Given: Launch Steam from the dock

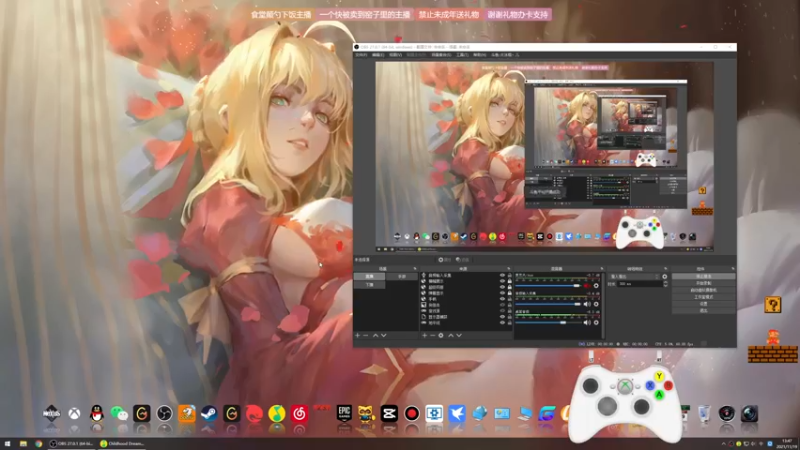Looking at the screenshot, I should tap(209, 413).
